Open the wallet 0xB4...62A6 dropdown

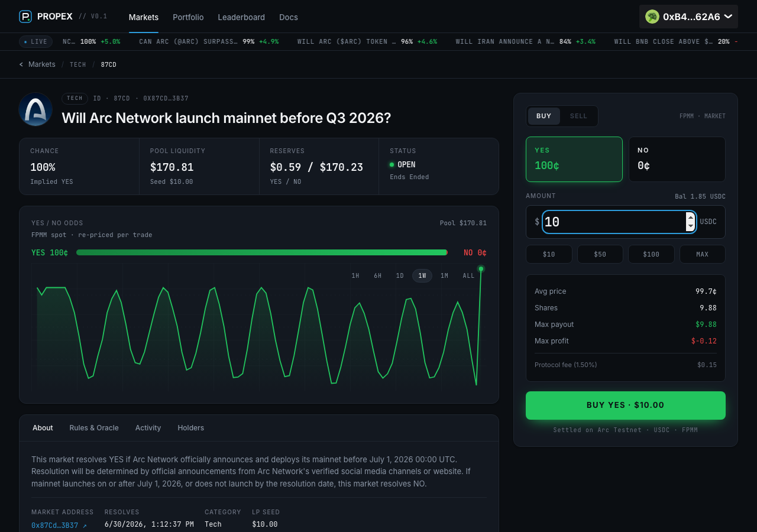click(688, 17)
